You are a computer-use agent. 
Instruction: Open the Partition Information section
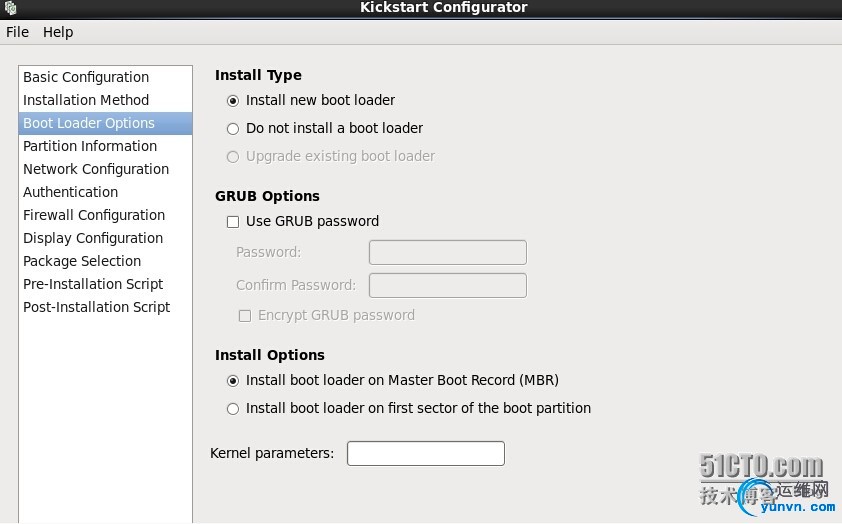point(90,146)
